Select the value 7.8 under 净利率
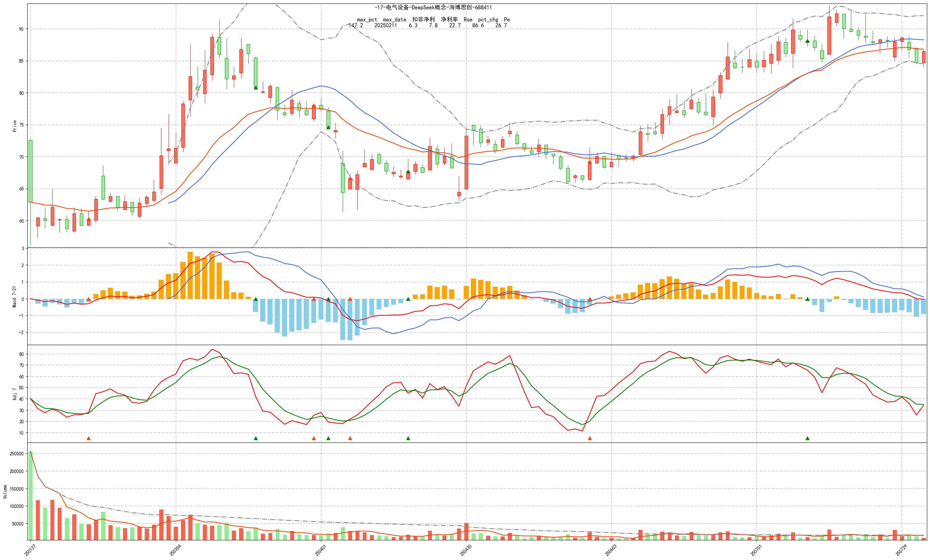The height and width of the screenshot is (560, 930). click(x=433, y=26)
